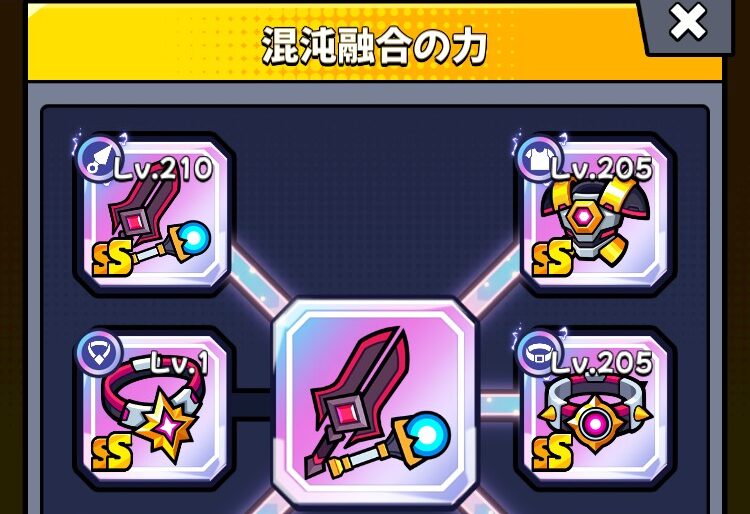This screenshot has width=750, height=514.
Task: Select the Lv.210 sword weapon slot
Action: (x=154, y=214)
